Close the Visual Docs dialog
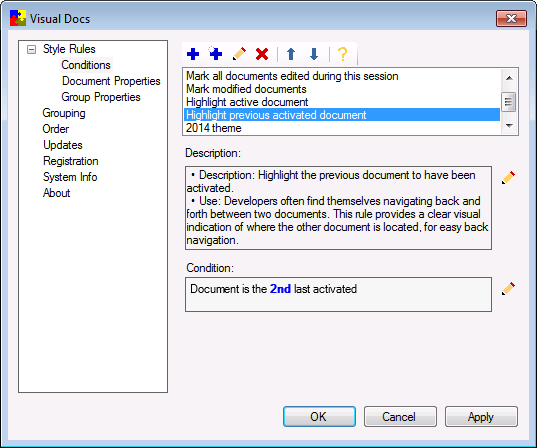The height and width of the screenshot is (448, 537). (511, 18)
